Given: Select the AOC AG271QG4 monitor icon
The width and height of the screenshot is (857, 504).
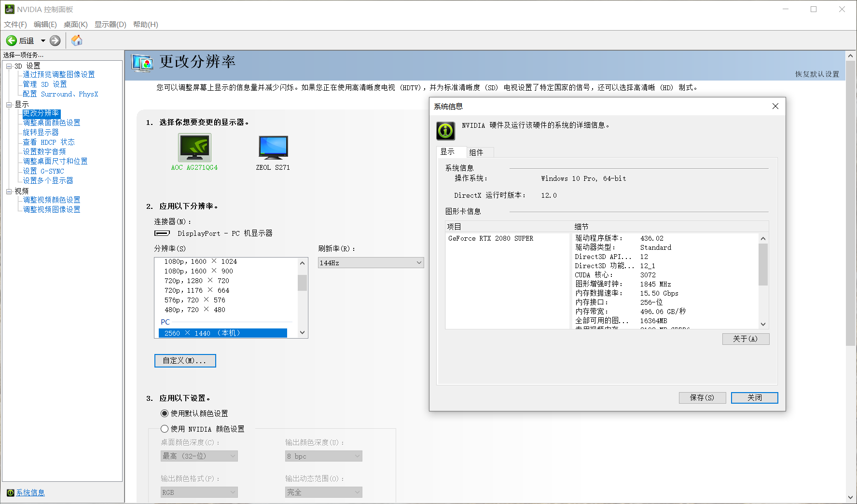Looking at the screenshot, I should point(194,148).
